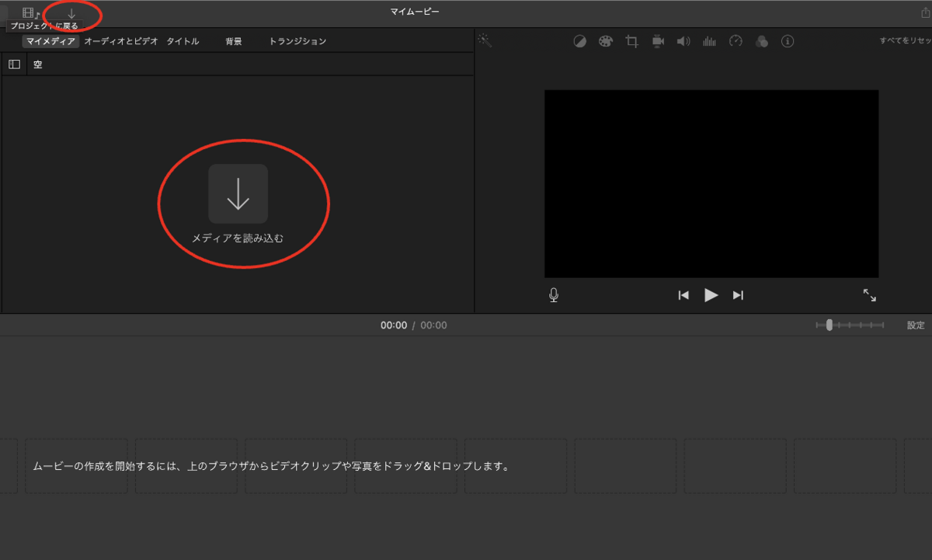This screenshot has height=560, width=932.
Task: Open the timeline 設定 settings
Action: tap(916, 325)
